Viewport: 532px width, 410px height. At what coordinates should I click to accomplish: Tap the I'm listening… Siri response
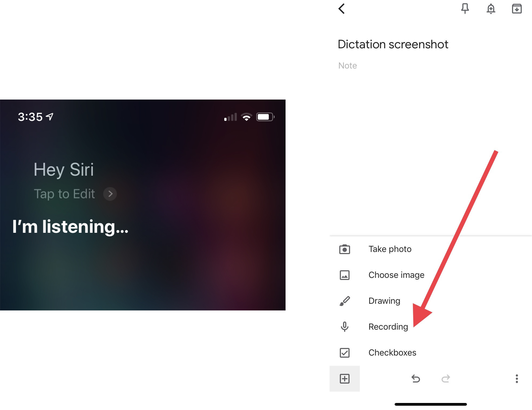[70, 227]
